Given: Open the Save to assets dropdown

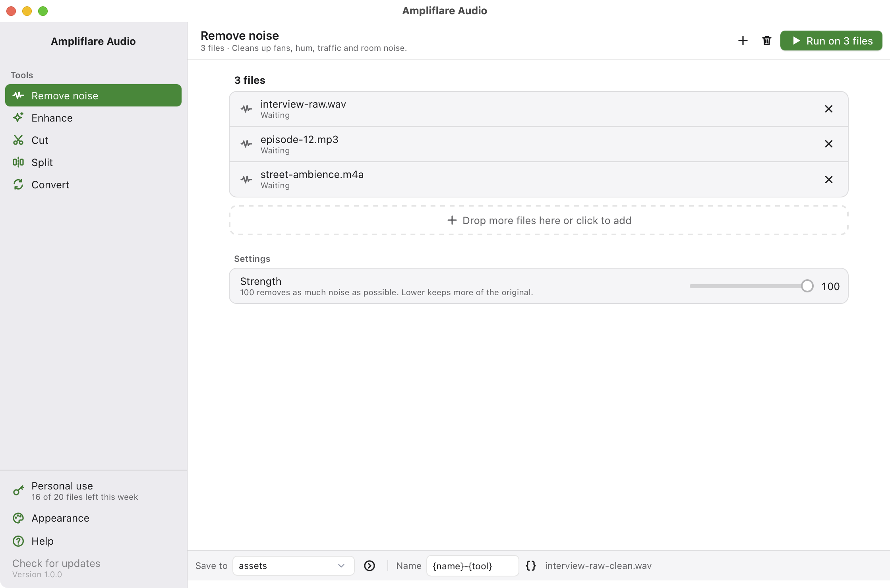Looking at the screenshot, I should (x=293, y=566).
